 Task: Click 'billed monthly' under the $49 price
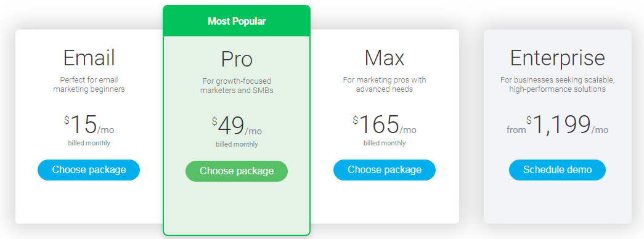pyautogui.click(x=237, y=145)
